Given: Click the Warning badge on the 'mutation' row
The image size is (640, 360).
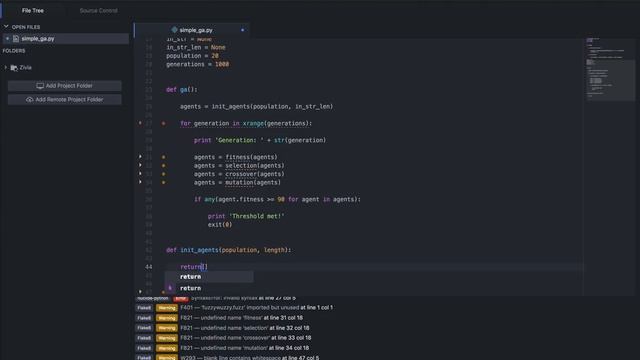Looking at the screenshot, I should coord(167,348).
